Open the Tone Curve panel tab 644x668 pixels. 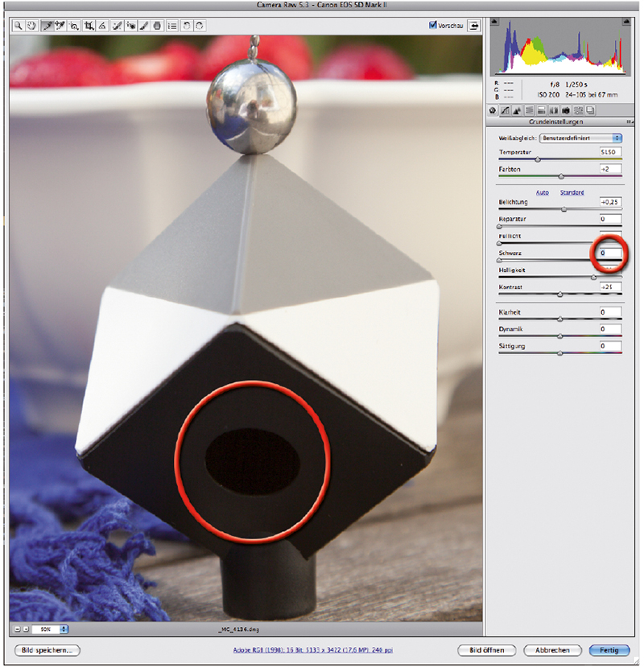click(x=505, y=110)
